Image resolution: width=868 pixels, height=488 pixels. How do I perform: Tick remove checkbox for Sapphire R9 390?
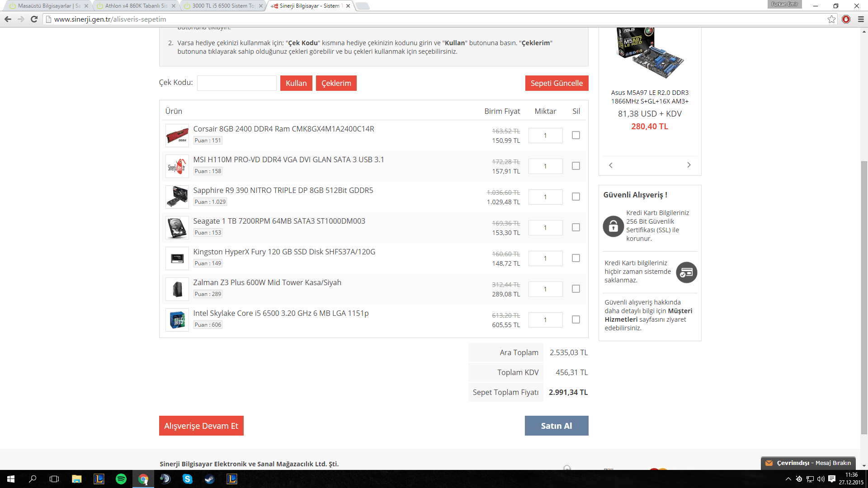coord(576,197)
